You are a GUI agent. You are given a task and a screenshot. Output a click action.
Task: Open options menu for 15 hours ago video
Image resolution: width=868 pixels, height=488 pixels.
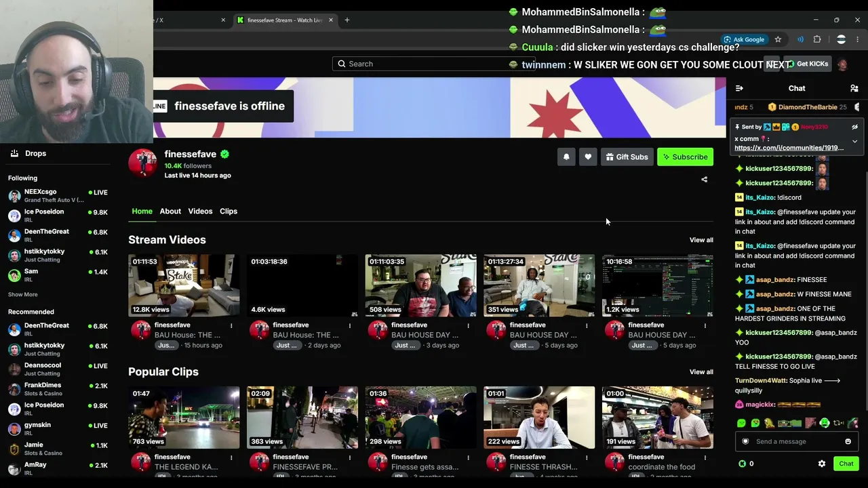[x=231, y=326]
